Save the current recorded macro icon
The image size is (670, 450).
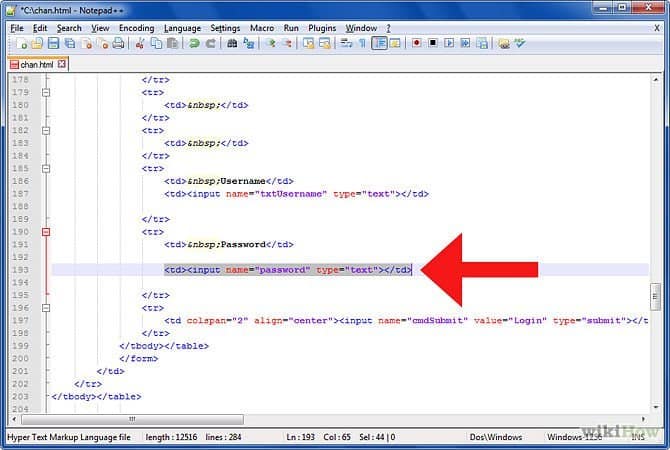(482, 43)
